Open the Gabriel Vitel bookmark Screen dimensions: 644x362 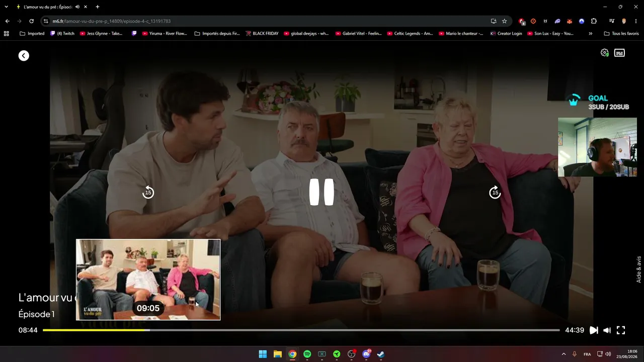(358, 34)
